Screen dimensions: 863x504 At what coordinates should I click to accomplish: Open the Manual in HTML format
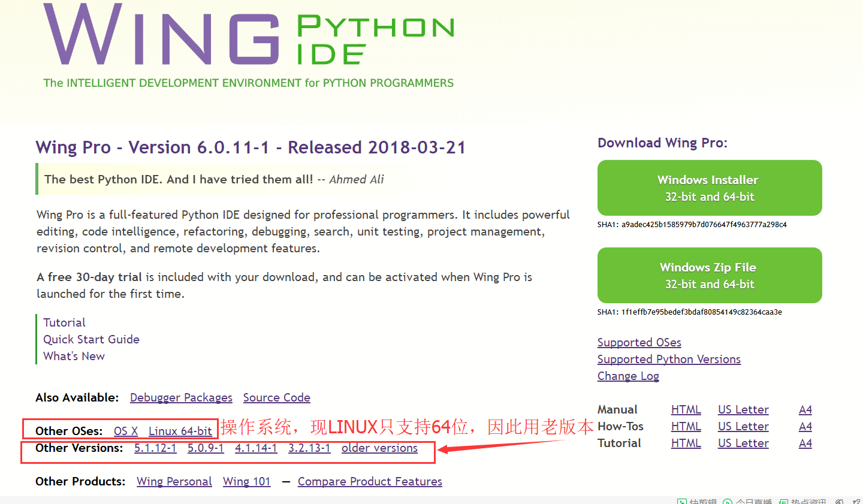(x=686, y=409)
